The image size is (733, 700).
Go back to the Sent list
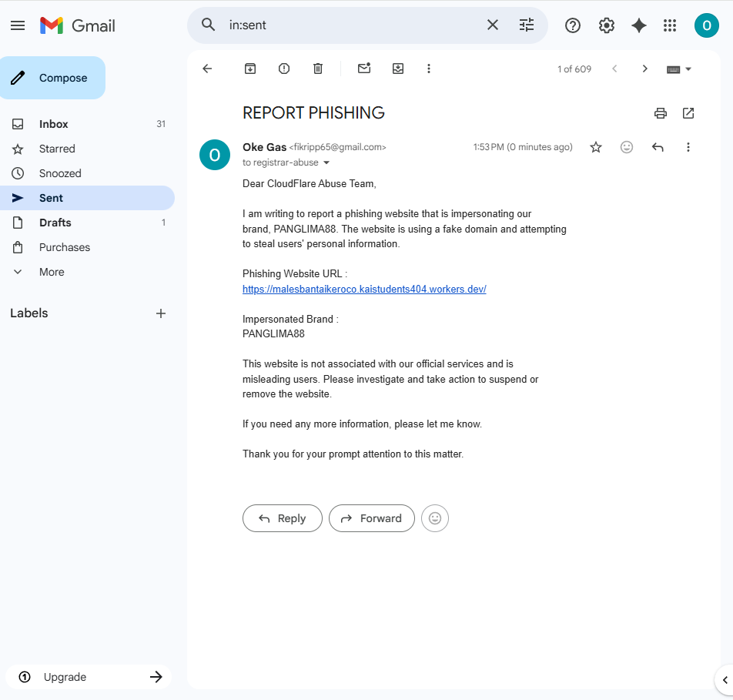207,69
